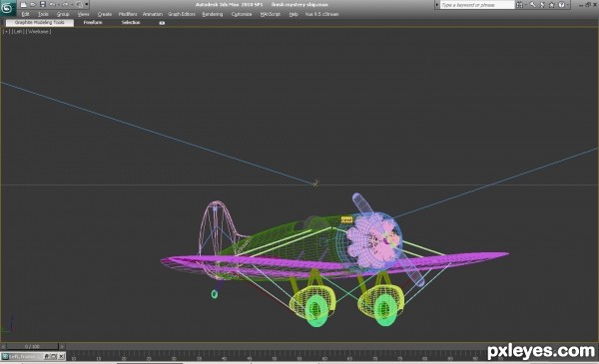Screen dimensions: 599x364
Task: Open the Edit menu
Action: click(x=25, y=14)
